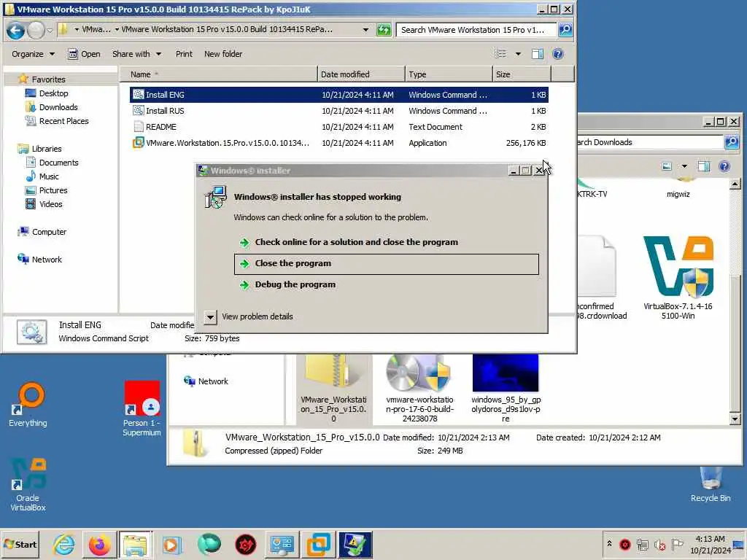Screen dimensions: 747x560
Task: Open the Install ENG script via Open button
Action: pos(85,54)
